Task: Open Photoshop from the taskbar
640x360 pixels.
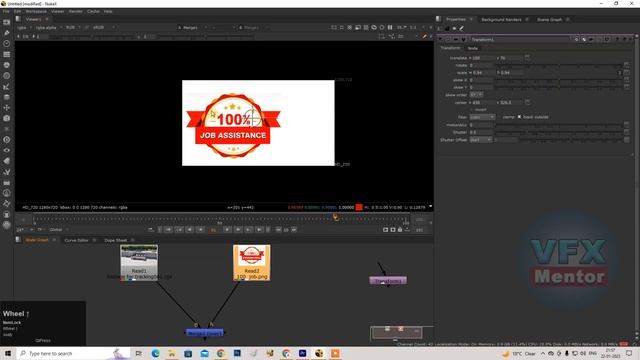Action: point(237,353)
